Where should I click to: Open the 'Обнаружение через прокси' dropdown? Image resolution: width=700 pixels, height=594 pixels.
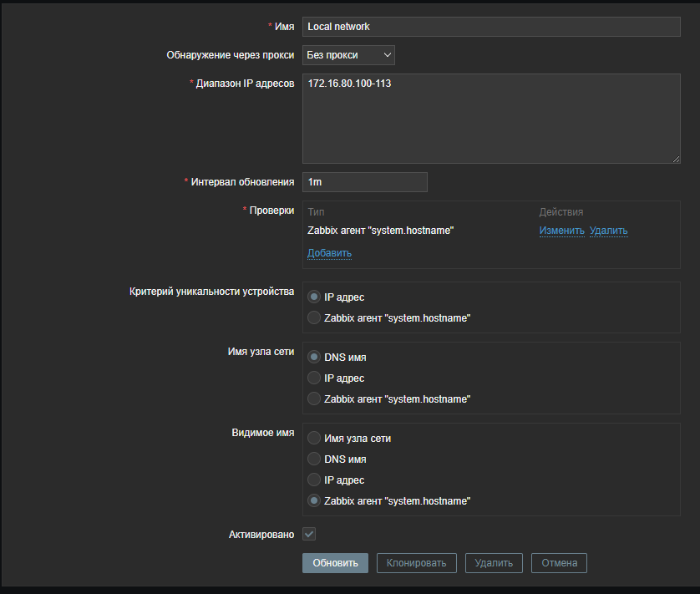(x=348, y=55)
